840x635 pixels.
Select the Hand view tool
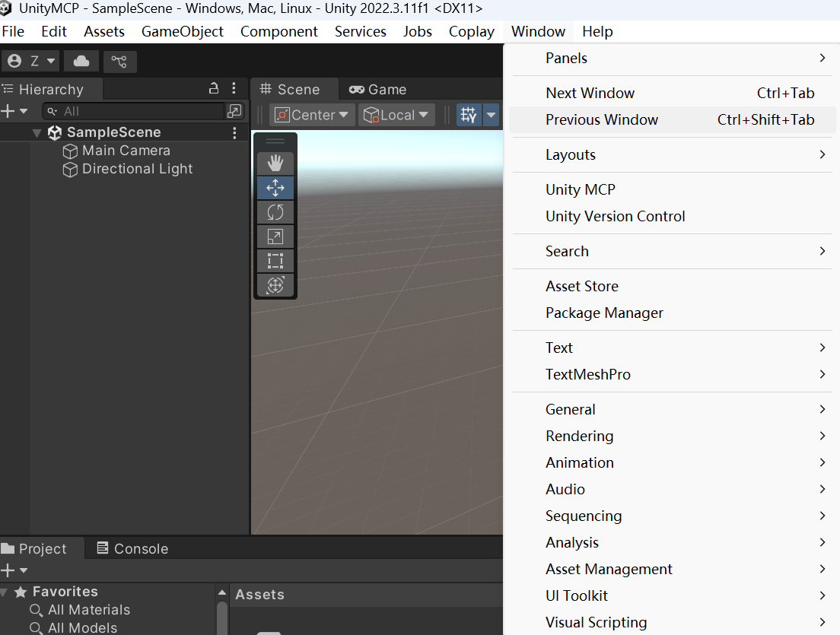click(x=275, y=164)
